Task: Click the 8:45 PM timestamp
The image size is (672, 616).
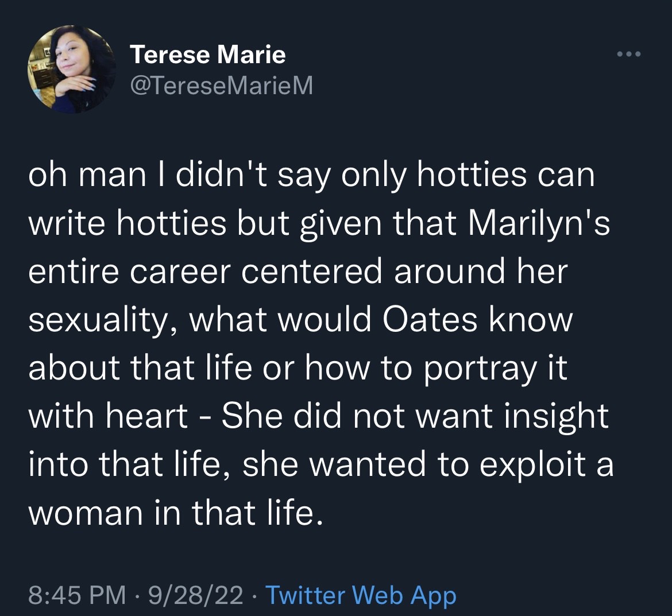Action: tap(77, 595)
